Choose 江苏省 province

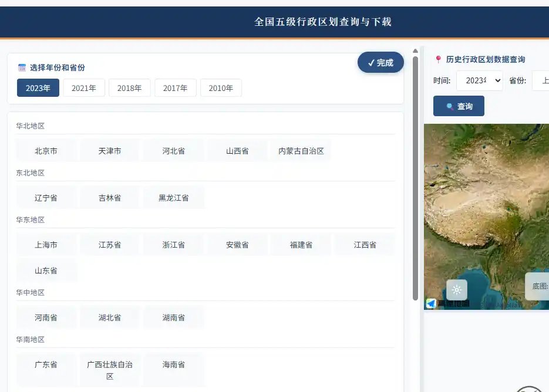[110, 245]
